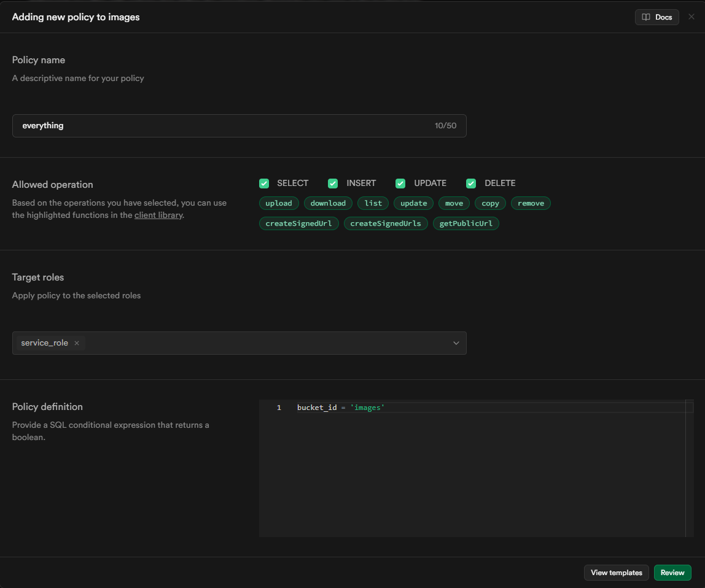Expand the target roles dropdown chevron
This screenshot has width=705, height=588.
pos(456,343)
